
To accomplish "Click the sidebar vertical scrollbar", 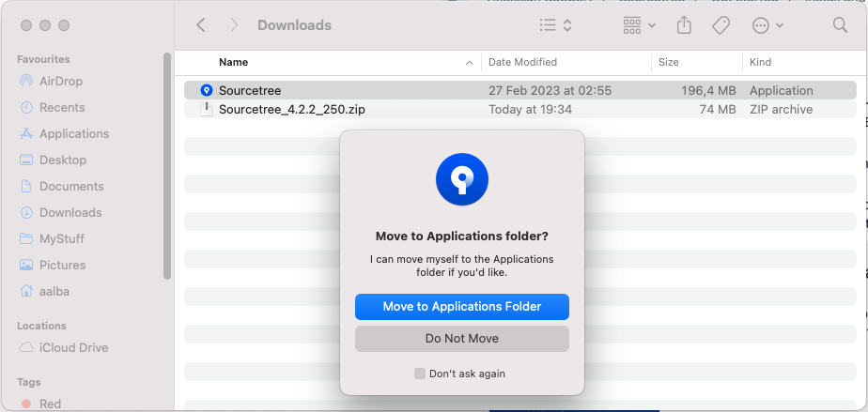I will click(167, 166).
